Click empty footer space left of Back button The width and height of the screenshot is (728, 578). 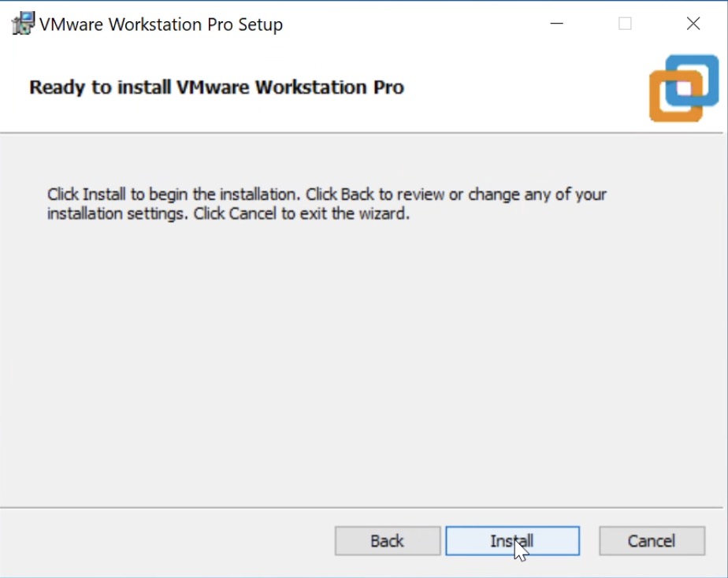165,541
